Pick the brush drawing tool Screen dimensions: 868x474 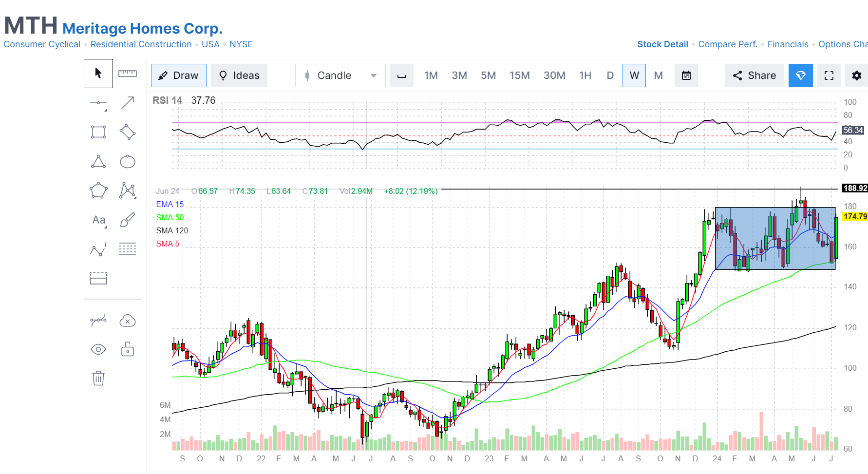128,220
